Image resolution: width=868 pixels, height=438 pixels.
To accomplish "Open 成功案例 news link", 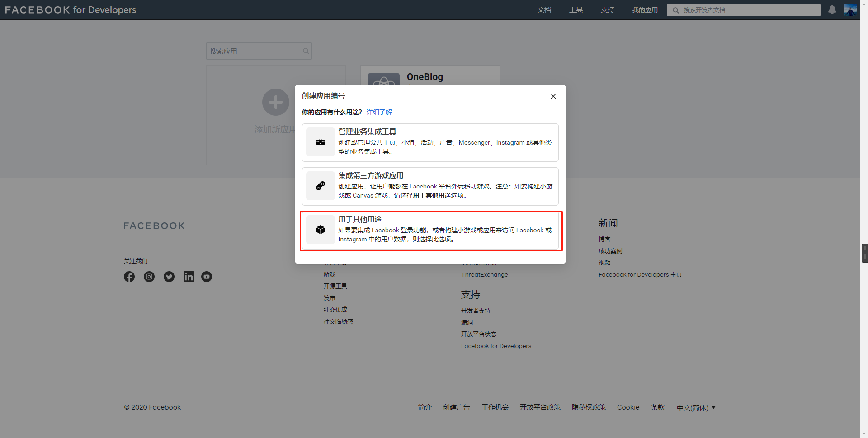I will [x=610, y=251].
